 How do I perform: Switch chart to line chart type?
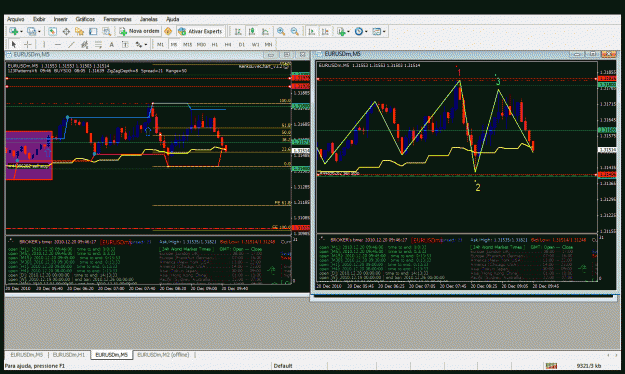pos(265,31)
